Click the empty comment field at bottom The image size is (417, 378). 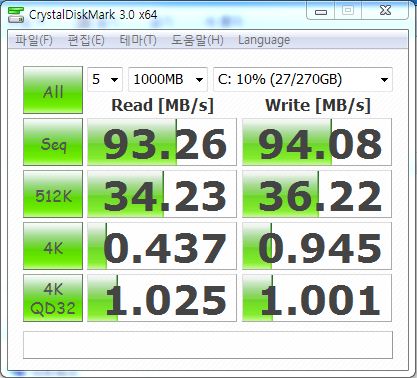pos(208,345)
